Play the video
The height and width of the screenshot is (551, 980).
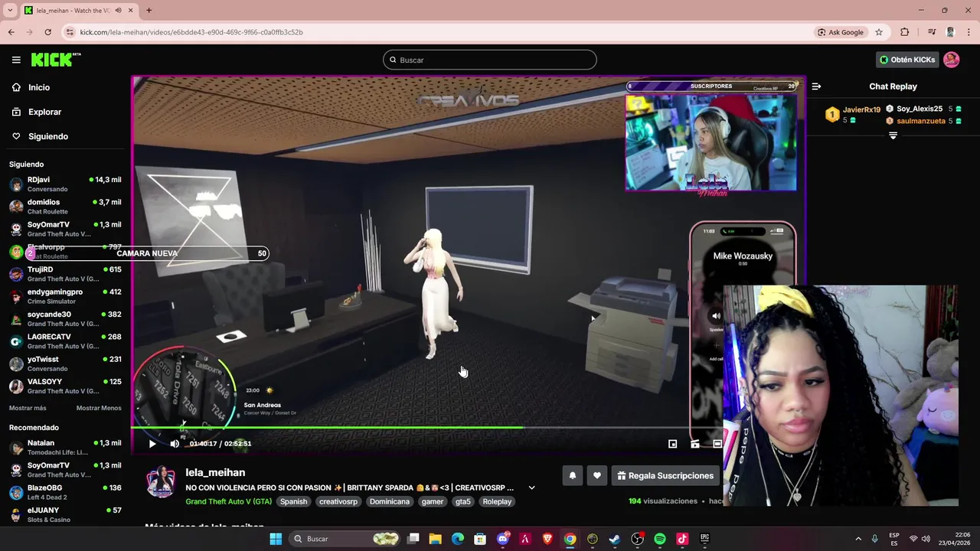coord(152,444)
